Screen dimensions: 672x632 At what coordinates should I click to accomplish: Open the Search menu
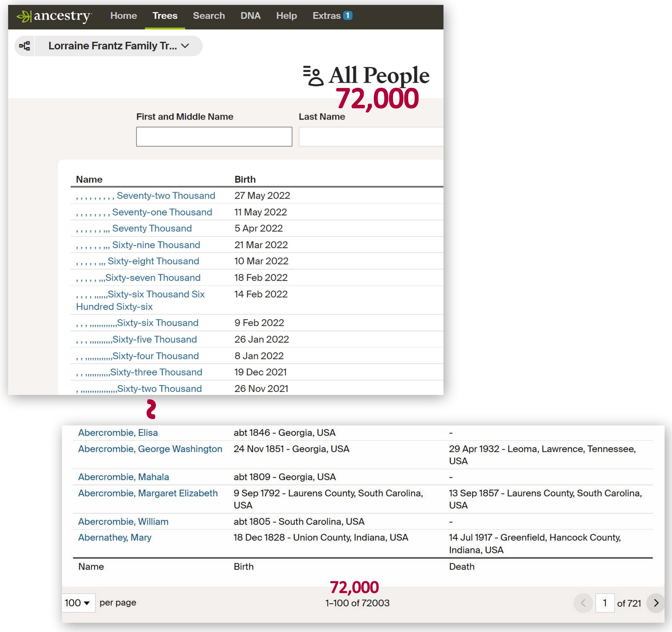coord(208,16)
